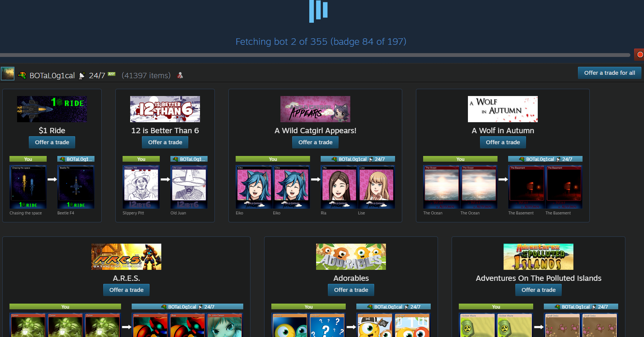Image resolution: width=644 pixels, height=337 pixels.
Task: Click the Adorables title
Action: [x=351, y=278]
